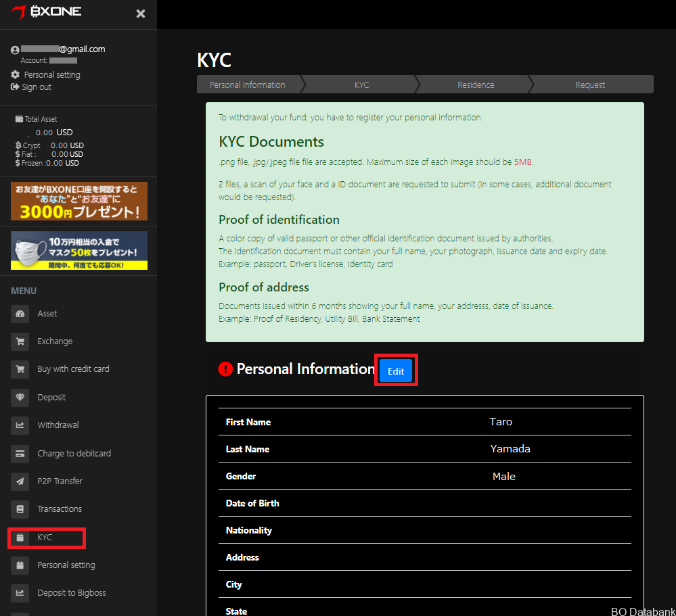Click the P2P Transfer paper-plane icon

(x=20, y=481)
